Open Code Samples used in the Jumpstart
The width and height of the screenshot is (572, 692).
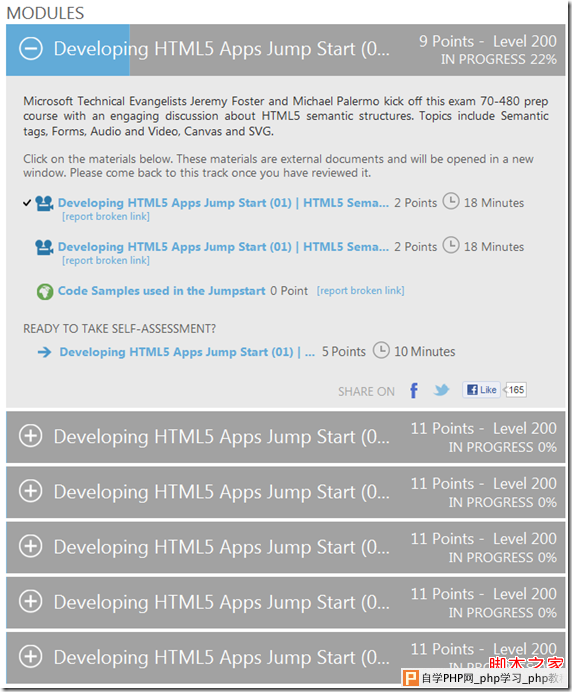[162, 291]
